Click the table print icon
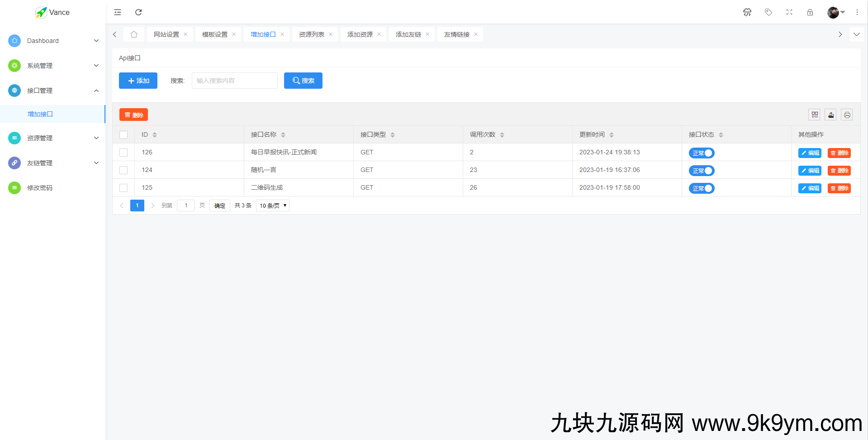 tap(847, 115)
